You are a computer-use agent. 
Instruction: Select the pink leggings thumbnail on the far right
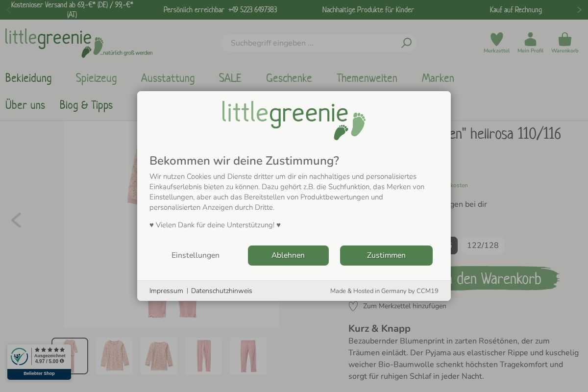(248, 356)
